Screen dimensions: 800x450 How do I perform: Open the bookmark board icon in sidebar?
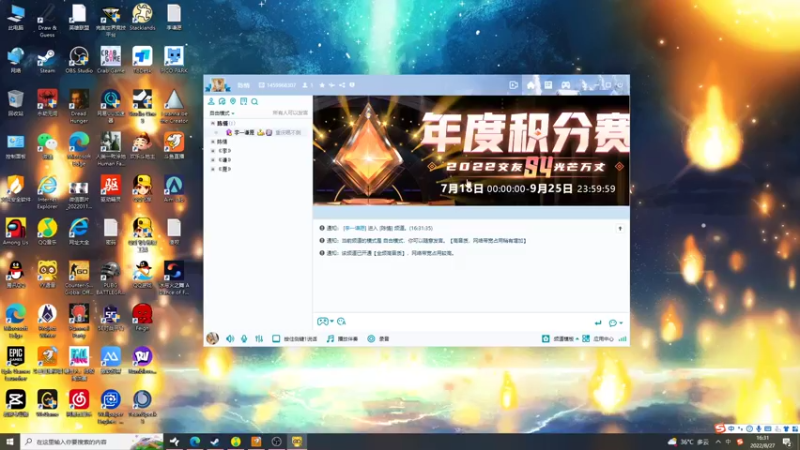[x=243, y=102]
